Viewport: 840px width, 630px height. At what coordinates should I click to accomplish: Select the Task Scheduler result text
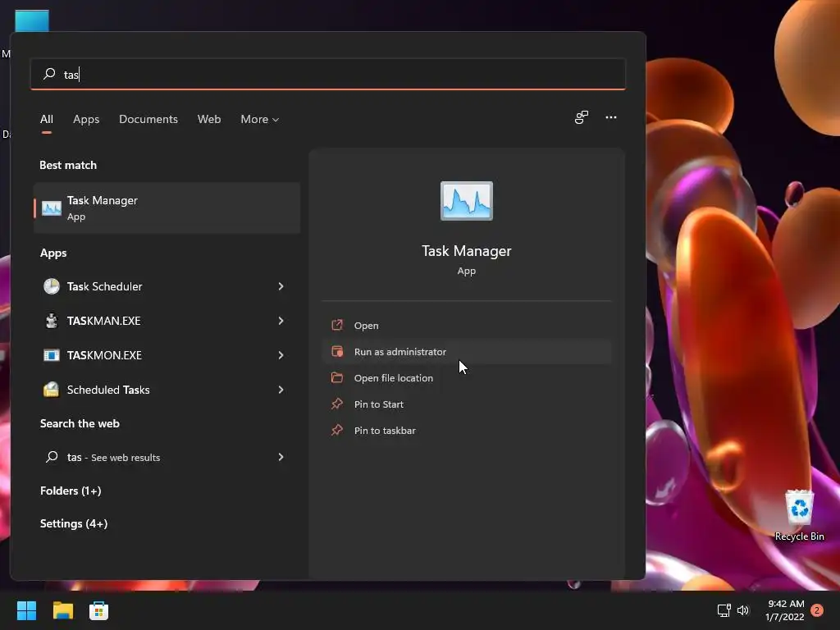pos(104,286)
